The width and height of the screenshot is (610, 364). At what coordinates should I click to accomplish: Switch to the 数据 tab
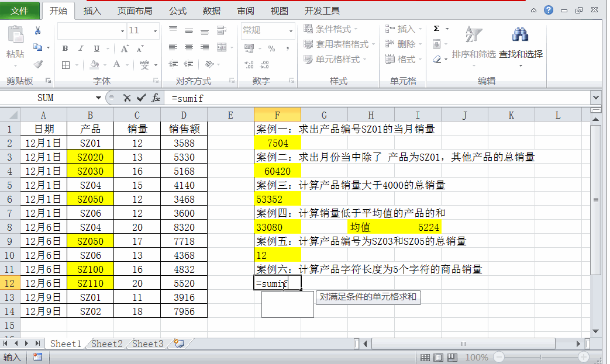pos(212,11)
